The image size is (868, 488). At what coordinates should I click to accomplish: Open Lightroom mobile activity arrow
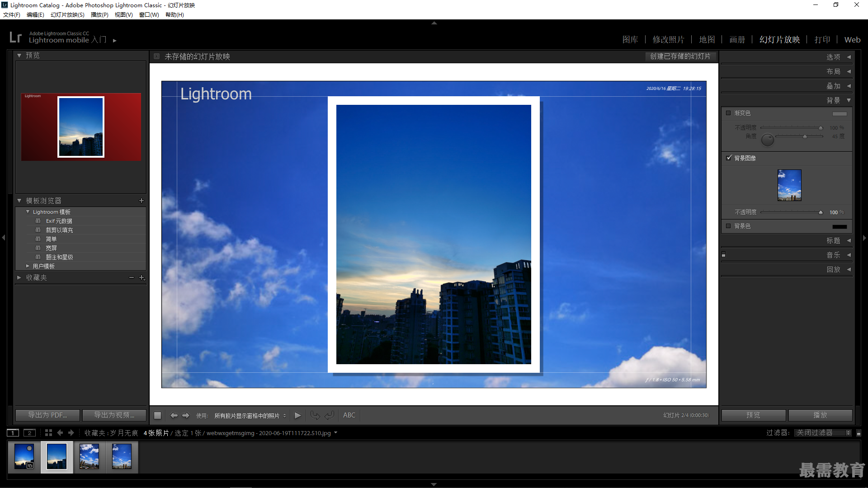pos(115,41)
